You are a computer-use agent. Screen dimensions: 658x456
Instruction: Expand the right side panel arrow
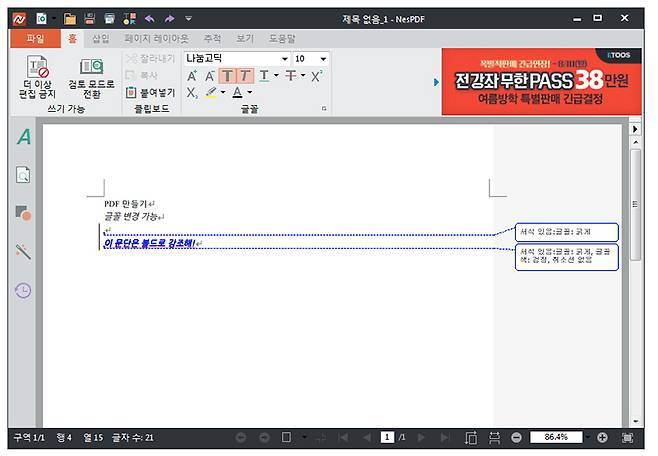635,129
